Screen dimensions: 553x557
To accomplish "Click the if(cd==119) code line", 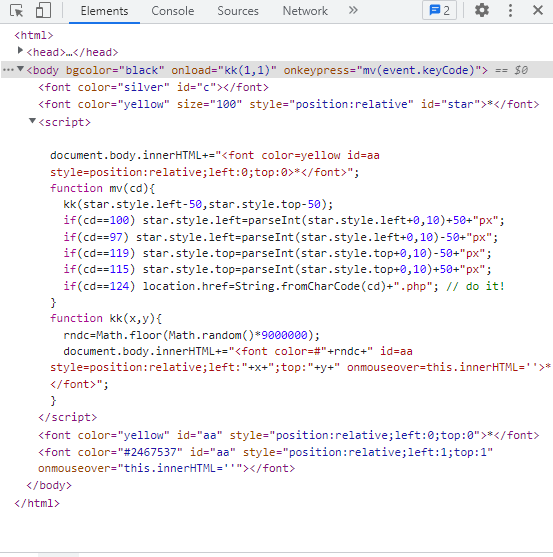I will pyautogui.click(x=277, y=253).
